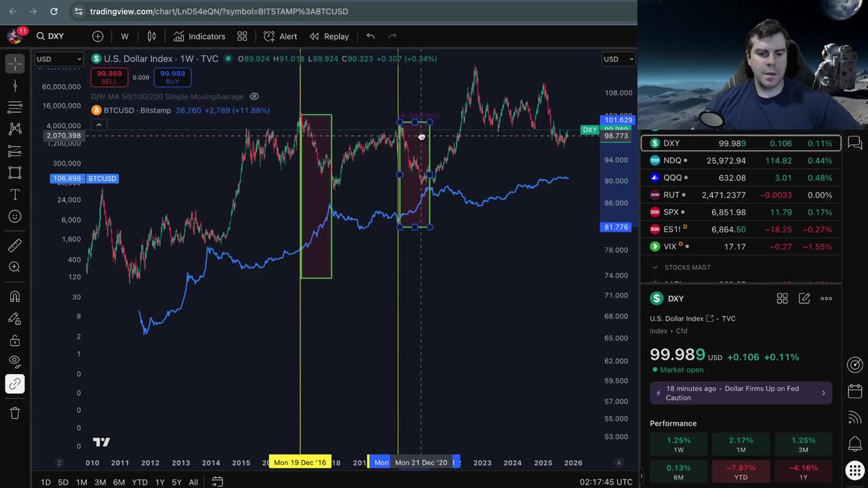Image resolution: width=868 pixels, height=488 pixels.
Task: Toggle hide all drawings
Action: click(15, 362)
